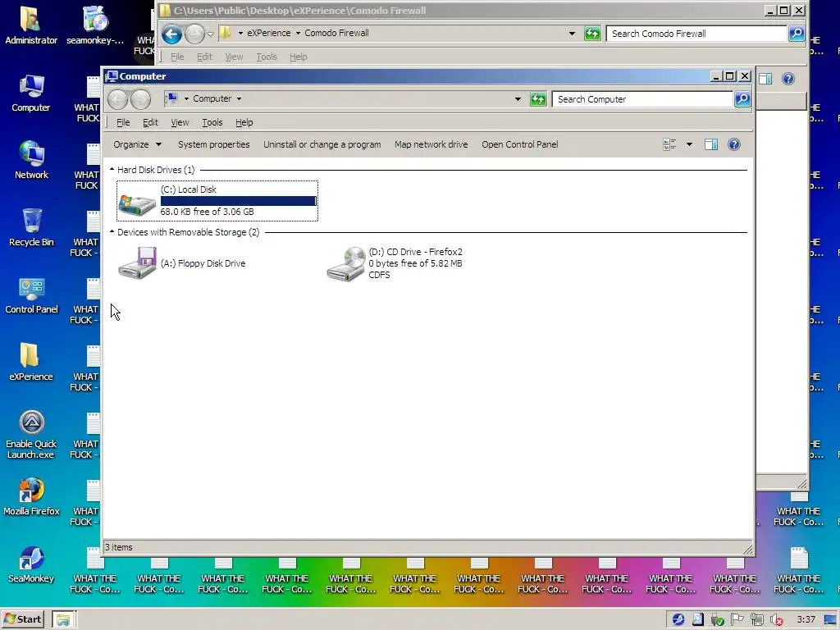Image resolution: width=840 pixels, height=630 pixels.
Task: Open Tools menu in Computer window
Action: click(x=212, y=123)
